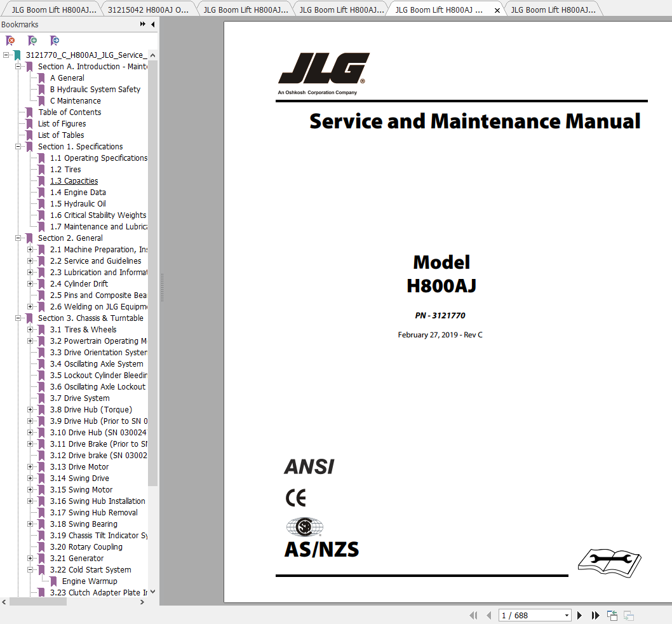Open 1.4 Engine Data bookmark
Image resolution: width=672 pixels, height=624 pixels.
(x=78, y=192)
